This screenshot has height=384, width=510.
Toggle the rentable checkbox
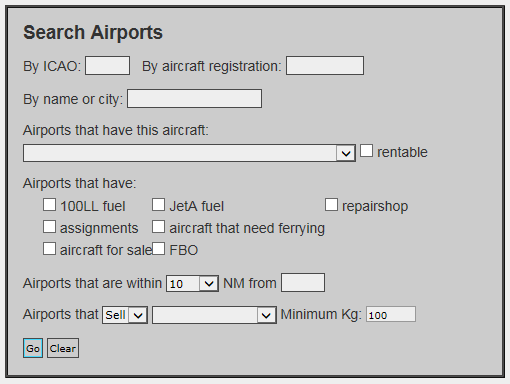[366, 151]
